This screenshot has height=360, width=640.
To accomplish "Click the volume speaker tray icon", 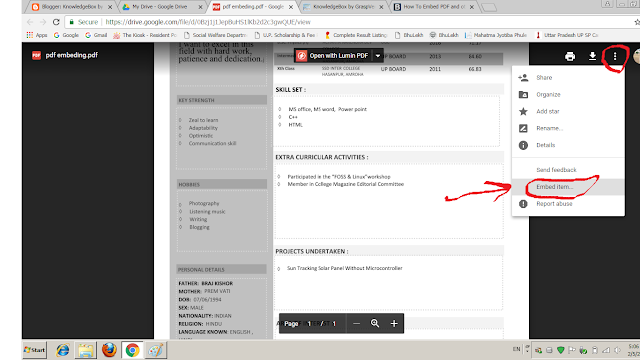I will click(618, 350).
